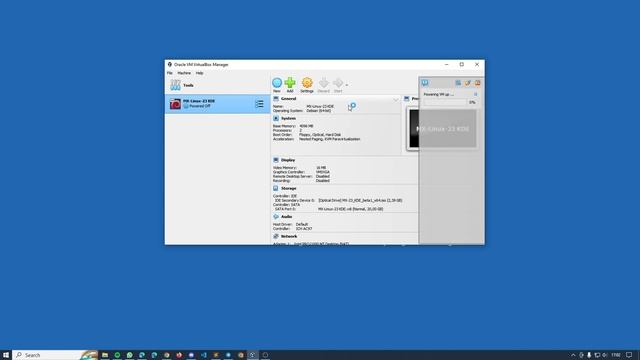Screen dimensions: 640x360
Task: Click the MX Linux machine OS icon
Action: (175, 104)
